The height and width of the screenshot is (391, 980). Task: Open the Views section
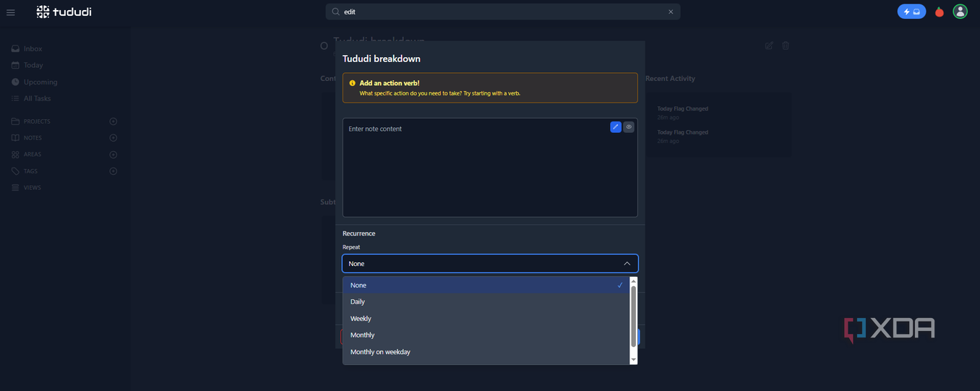pos(33,188)
